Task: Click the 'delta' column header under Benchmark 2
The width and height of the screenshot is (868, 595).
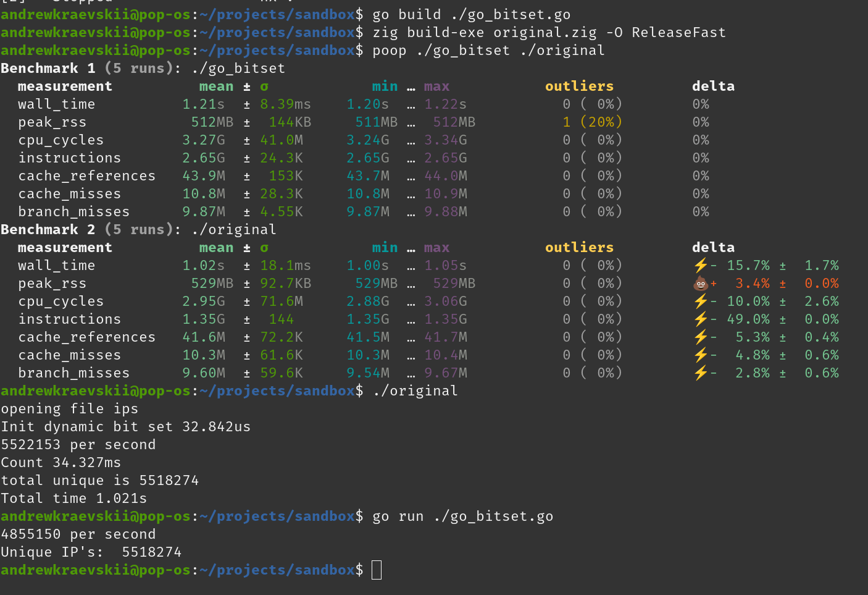Action: (713, 248)
